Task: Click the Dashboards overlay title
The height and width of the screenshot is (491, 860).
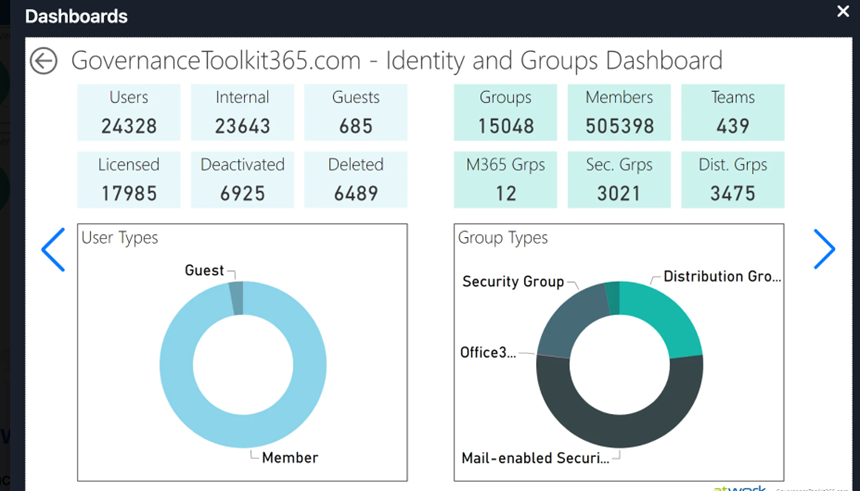Action: point(76,16)
